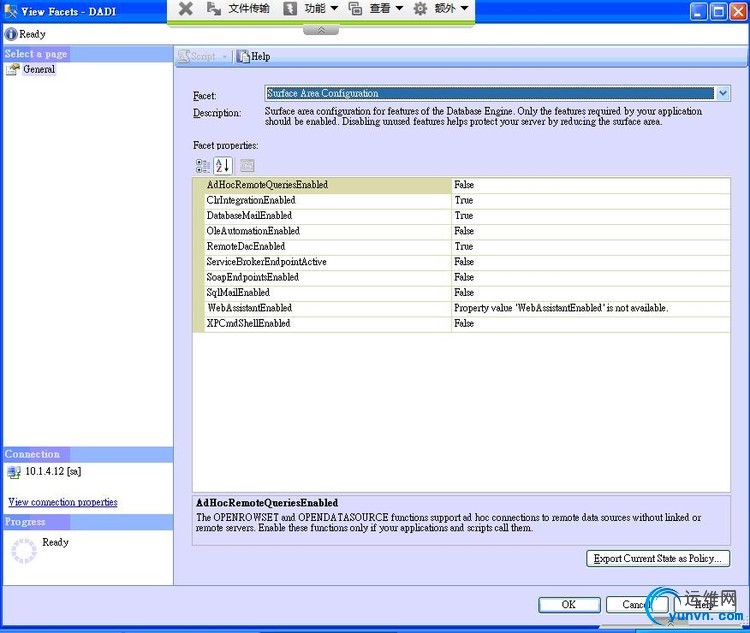
Task: Open the 文件传输 file transfer tool
Action: (x=238, y=9)
